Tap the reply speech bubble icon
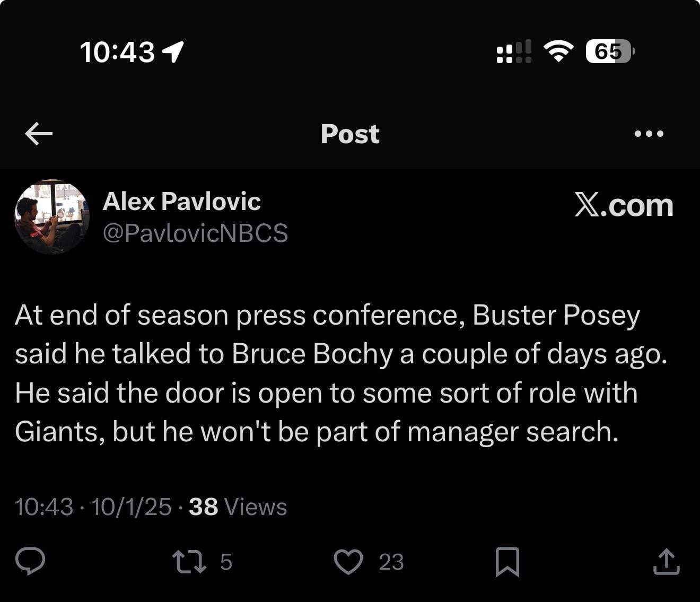700x602 pixels. [x=30, y=561]
